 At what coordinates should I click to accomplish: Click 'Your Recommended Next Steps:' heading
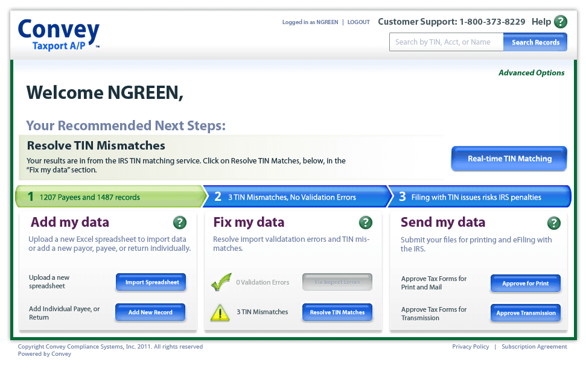[126, 126]
